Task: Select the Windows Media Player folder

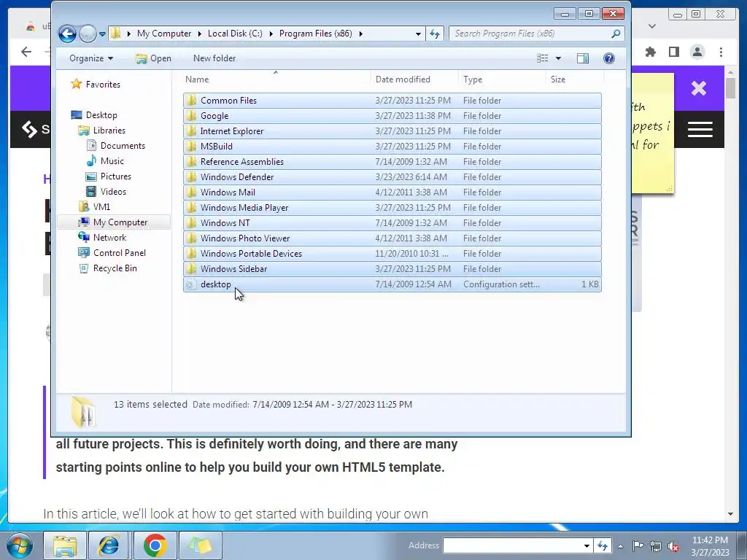Action: pyautogui.click(x=392, y=208)
